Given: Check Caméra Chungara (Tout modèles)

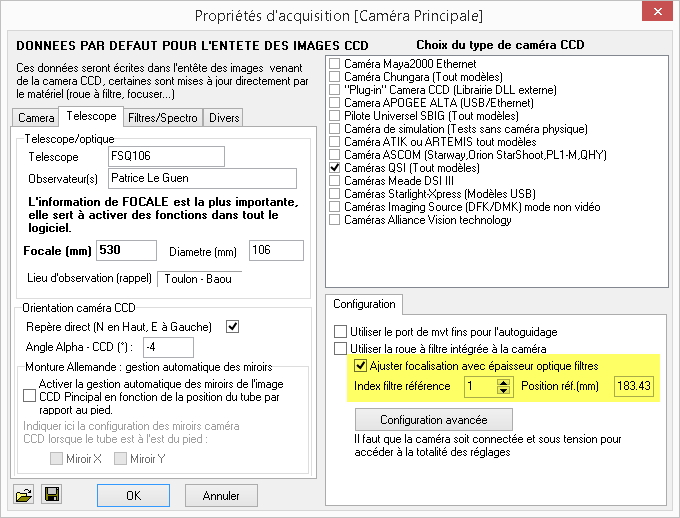Looking at the screenshot, I should (x=334, y=77).
